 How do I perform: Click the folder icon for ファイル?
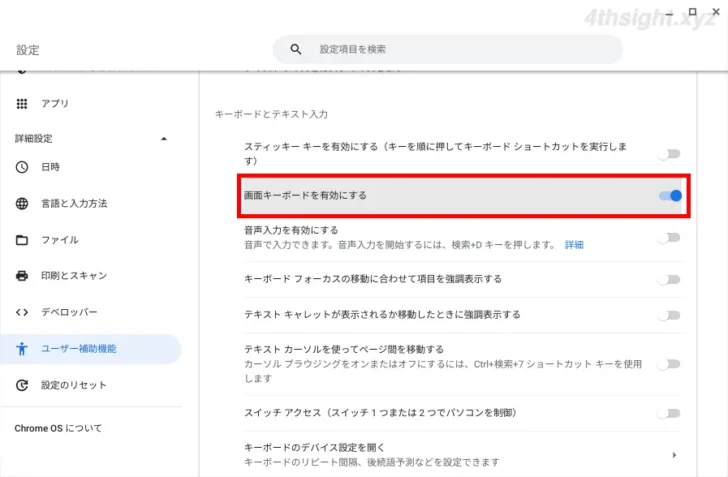pos(22,240)
